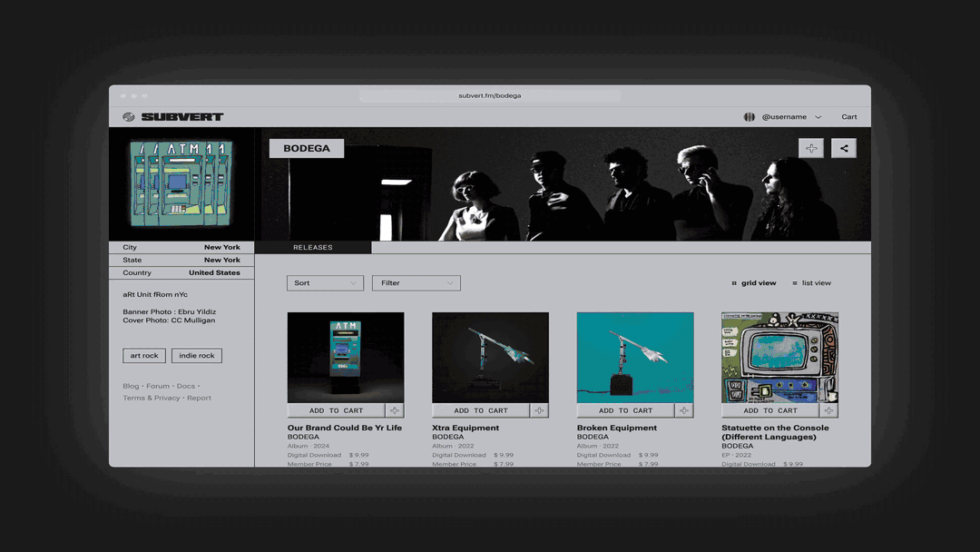Click plus icon beside Statuette cart button
Image resolution: width=980 pixels, height=552 pixels.
coord(828,410)
